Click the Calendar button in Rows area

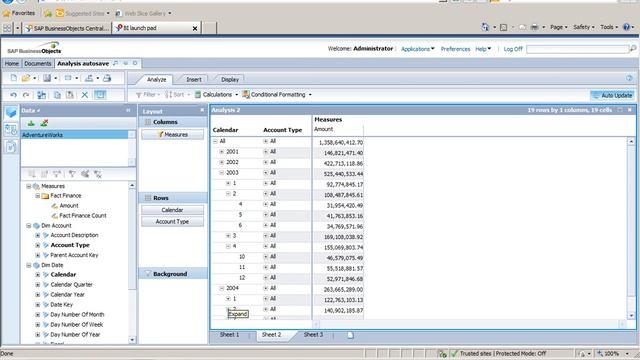pos(173,210)
